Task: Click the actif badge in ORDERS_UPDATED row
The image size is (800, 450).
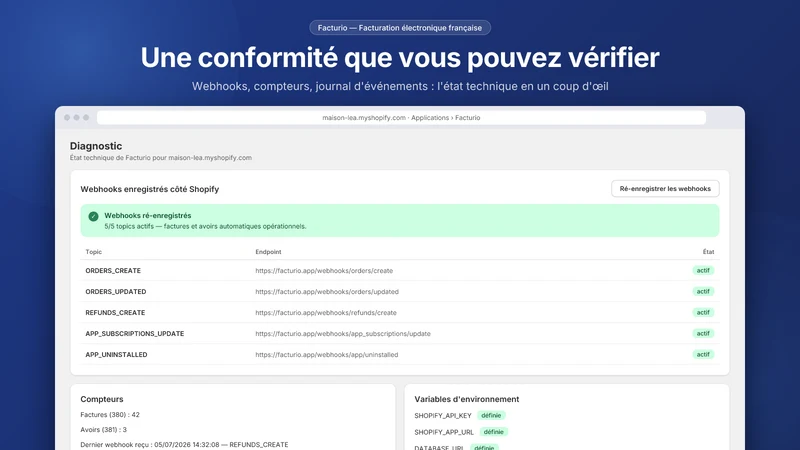Action: click(703, 291)
